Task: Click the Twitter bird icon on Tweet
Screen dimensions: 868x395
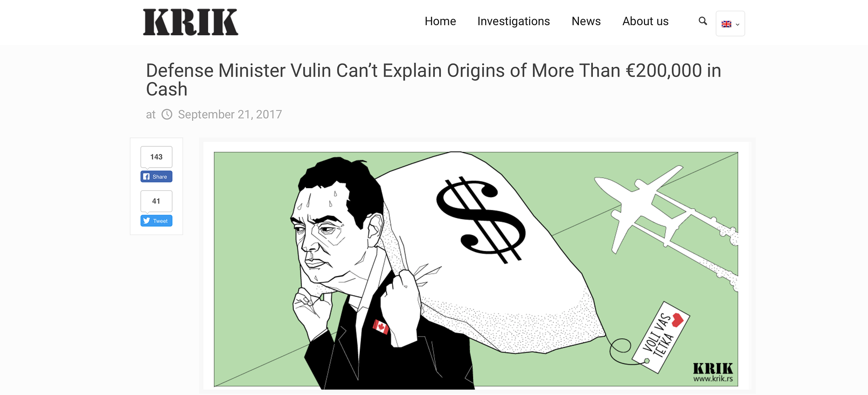Action: tap(147, 221)
